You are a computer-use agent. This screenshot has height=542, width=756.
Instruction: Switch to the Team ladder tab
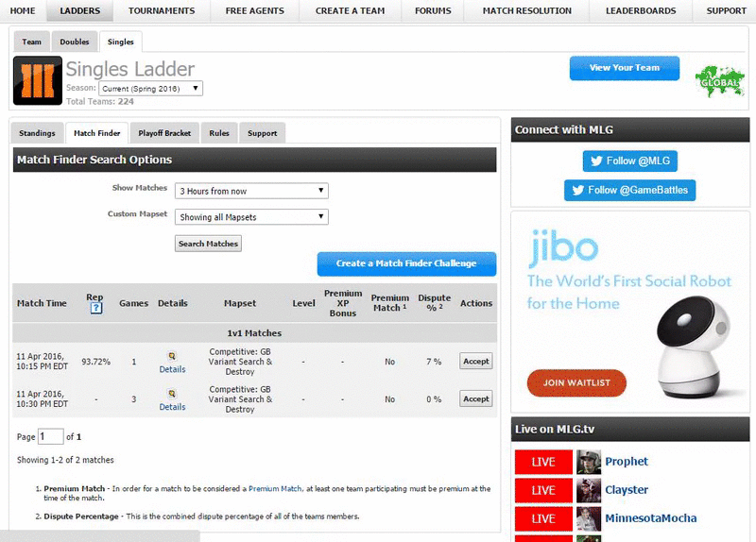[31, 42]
